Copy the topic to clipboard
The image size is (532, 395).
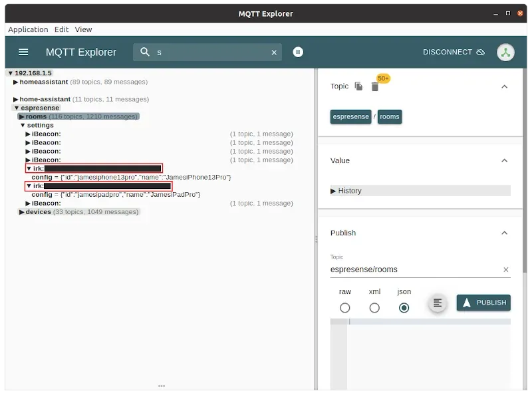pos(358,86)
